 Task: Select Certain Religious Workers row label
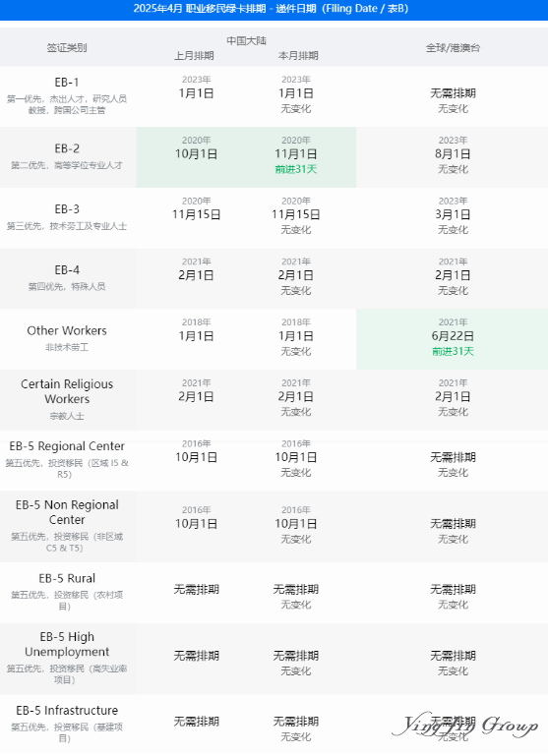[67, 391]
